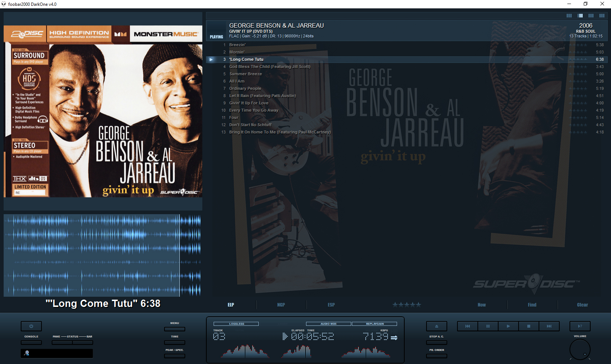
Task: Adjust the volume knob
Action: pos(580,349)
